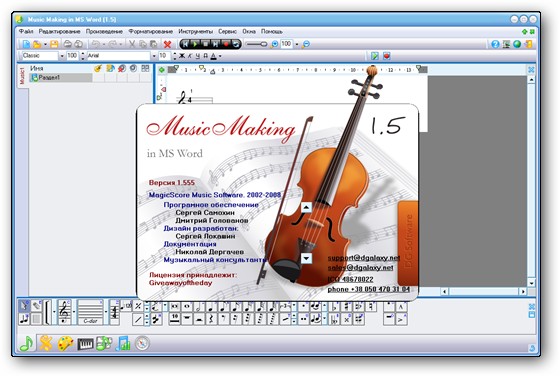Open the Arial font dropdown
The height and width of the screenshot is (376, 560).
[x=154, y=56]
